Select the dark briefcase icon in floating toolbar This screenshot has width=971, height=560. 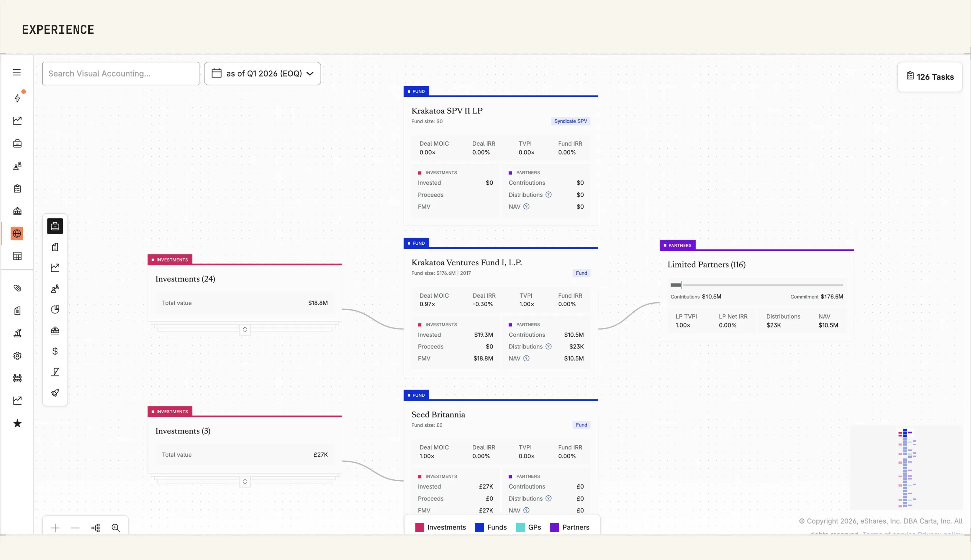(x=55, y=226)
